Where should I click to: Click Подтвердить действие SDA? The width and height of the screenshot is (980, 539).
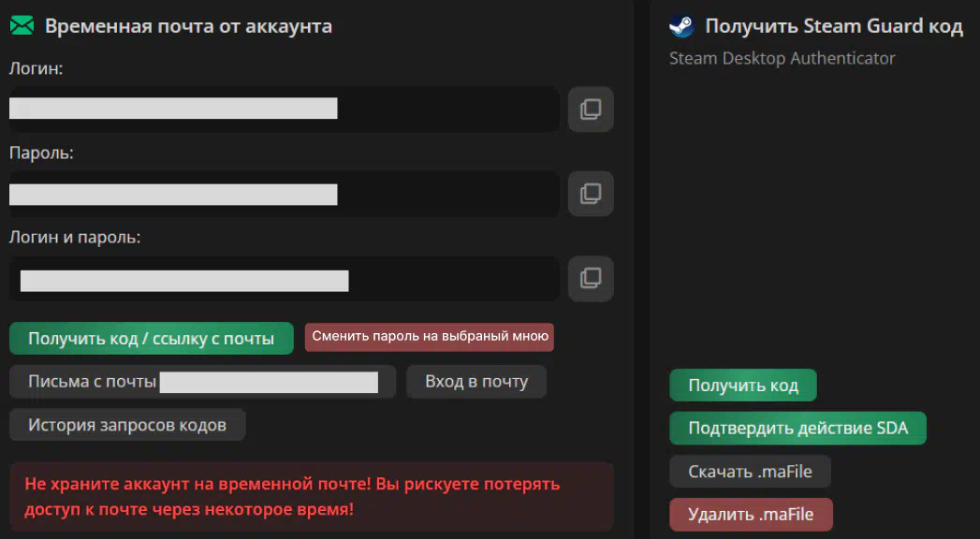(x=797, y=428)
